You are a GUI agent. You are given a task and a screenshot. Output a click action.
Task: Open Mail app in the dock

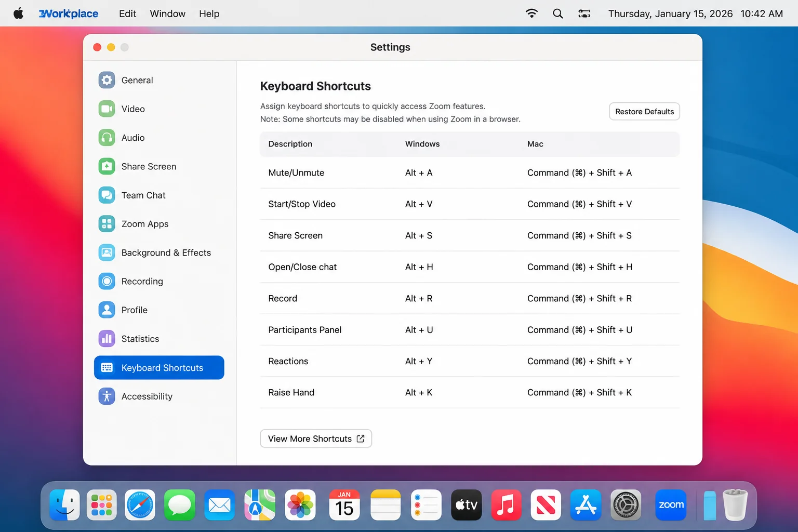pos(219,504)
